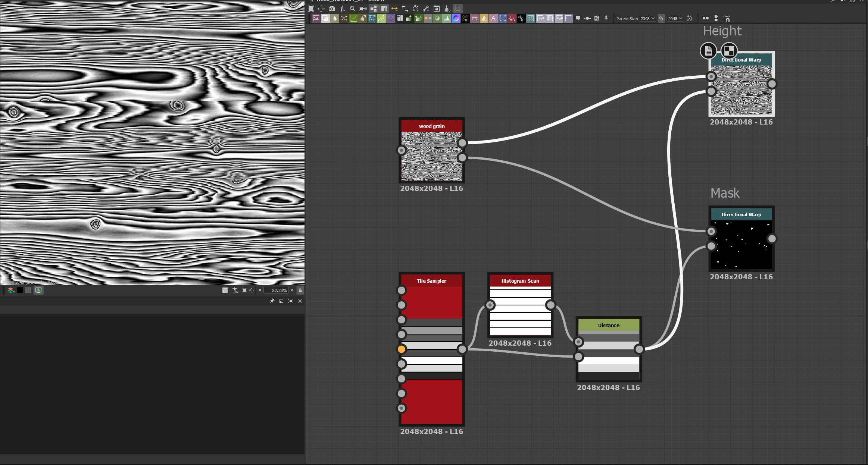Image resolution: width=868 pixels, height=465 pixels.
Task: Expand the channel layers selector dropdown
Action: pyautogui.click(x=11, y=290)
